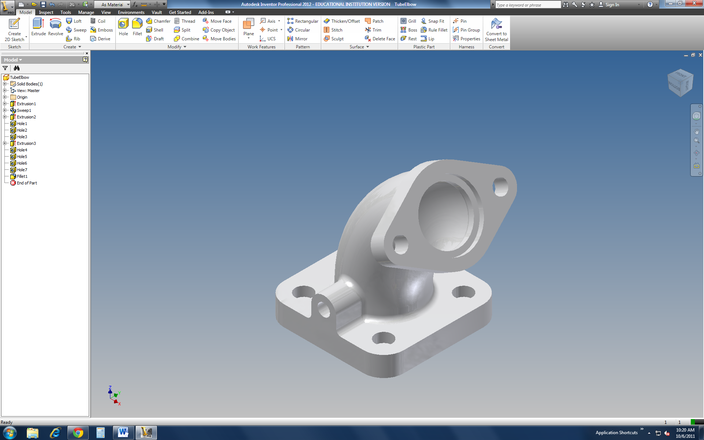Click End of Part marker in browser
The height and width of the screenshot is (440, 704).
(x=23, y=183)
